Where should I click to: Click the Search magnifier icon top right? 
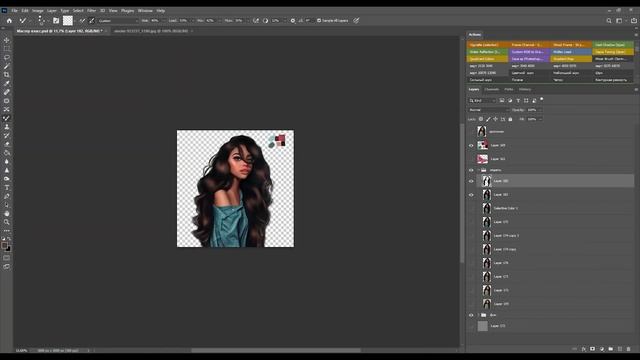[x=609, y=20]
